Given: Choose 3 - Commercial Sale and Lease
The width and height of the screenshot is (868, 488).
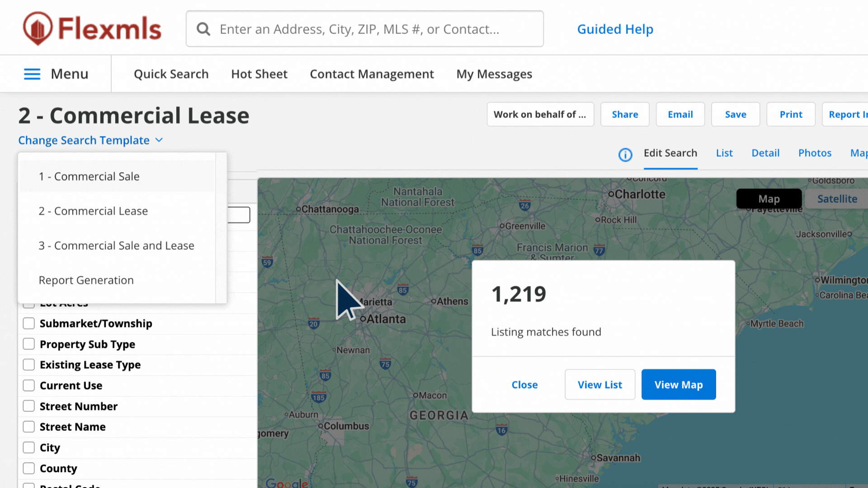Looking at the screenshot, I should pyautogui.click(x=116, y=246).
